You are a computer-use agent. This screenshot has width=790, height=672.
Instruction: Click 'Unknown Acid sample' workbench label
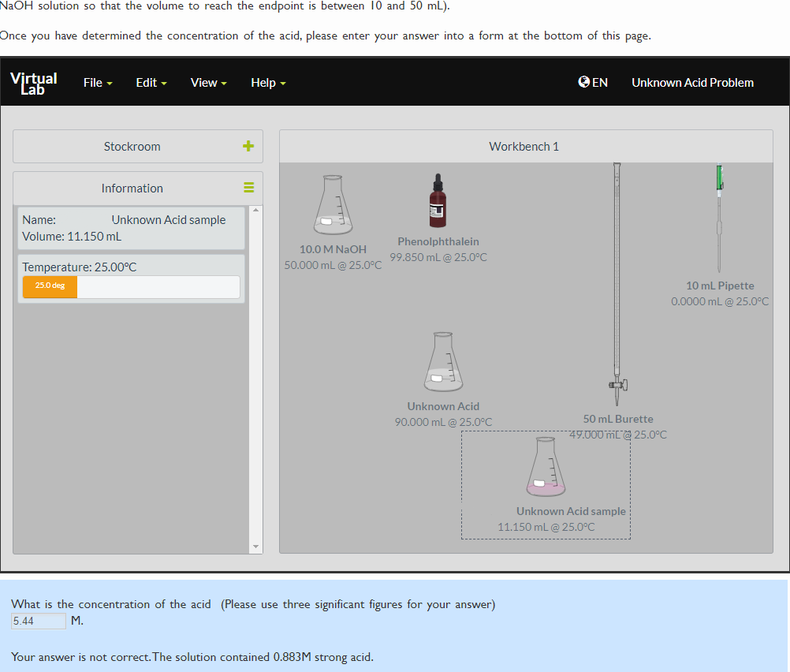571,511
